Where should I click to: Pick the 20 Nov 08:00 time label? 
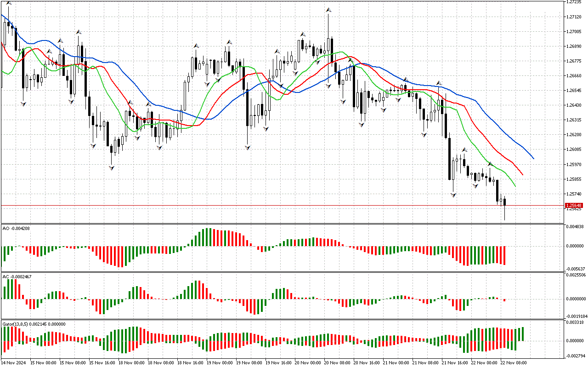337,363
